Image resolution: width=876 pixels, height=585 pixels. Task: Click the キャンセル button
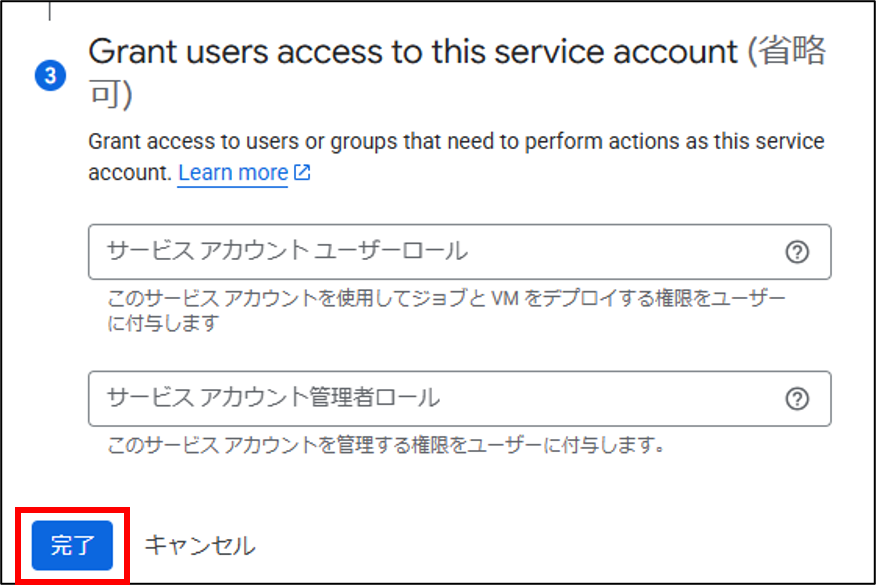point(199,545)
